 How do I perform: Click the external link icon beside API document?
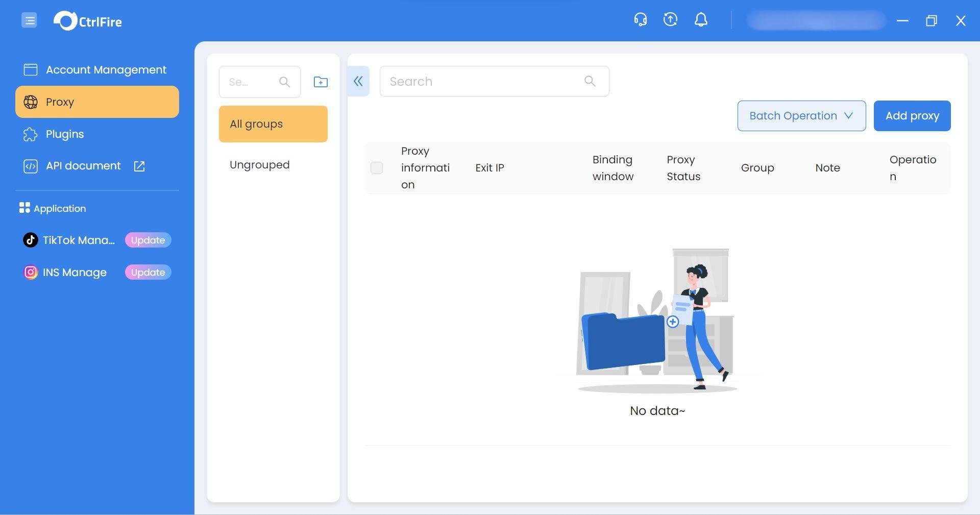coord(139,166)
